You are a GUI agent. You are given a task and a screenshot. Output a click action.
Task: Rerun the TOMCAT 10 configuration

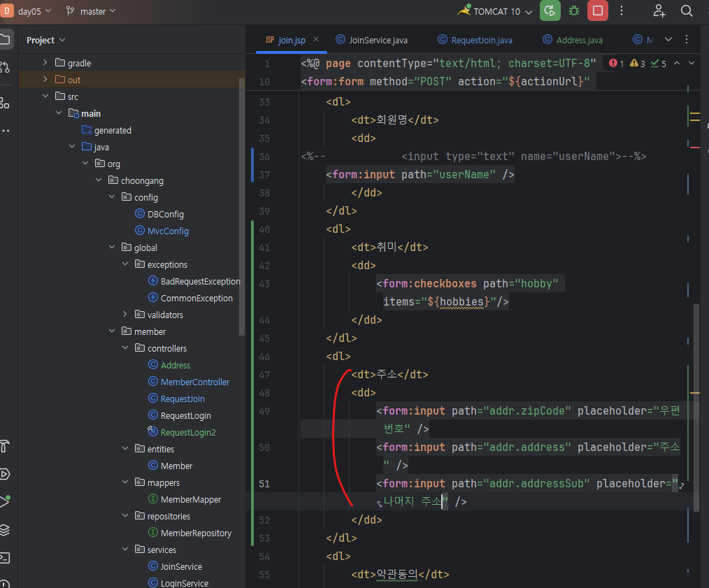[x=550, y=11]
